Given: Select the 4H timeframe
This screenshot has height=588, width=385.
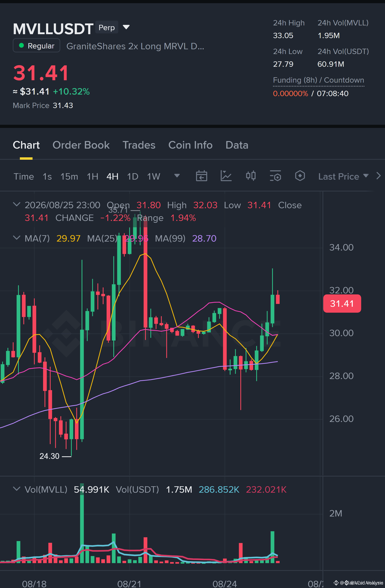Looking at the screenshot, I should coord(112,176).
